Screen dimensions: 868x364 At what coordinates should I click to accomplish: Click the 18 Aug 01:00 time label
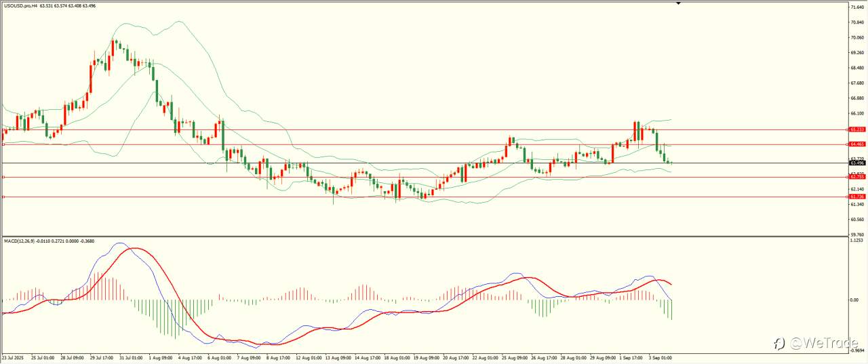(x=399, y=357)
